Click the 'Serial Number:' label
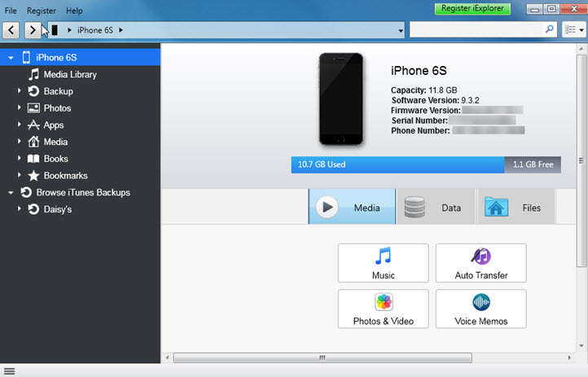Screen dimensions: 588x377 (x=419, y=121)
